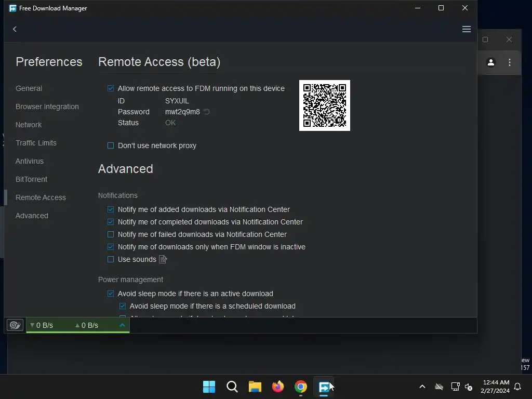Enable the Use sounds checkbox
Screen dimensions: 532x399
tap(111, 259)
